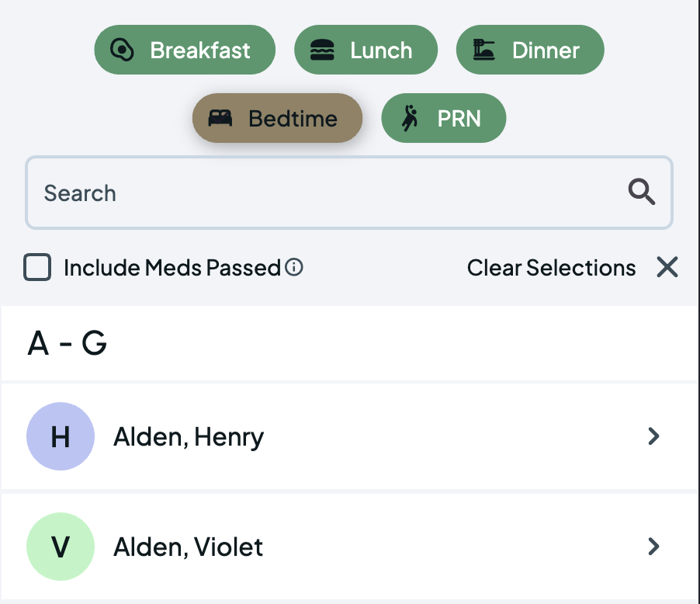Viewport: 700px width, 604px height.
Task: Click the burger icon on Lunch
Action: [x=322, y=50]
